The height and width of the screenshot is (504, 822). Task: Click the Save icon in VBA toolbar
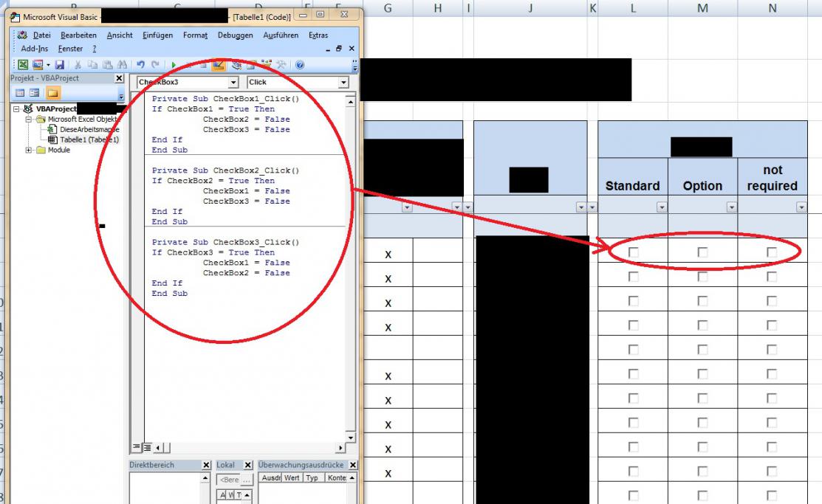(60, 65)
